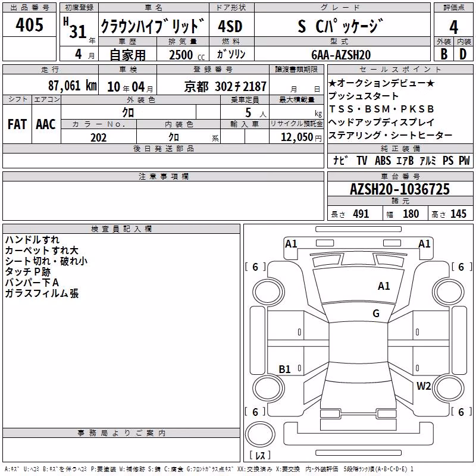The width and height of the screenshot is (476, 476).
Task: Click inspector note "タッチP跡"
Action: [27, 272]
